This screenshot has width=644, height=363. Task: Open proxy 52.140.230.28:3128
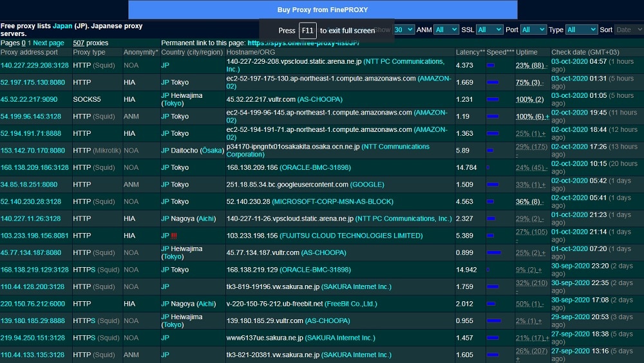(31, 201)
